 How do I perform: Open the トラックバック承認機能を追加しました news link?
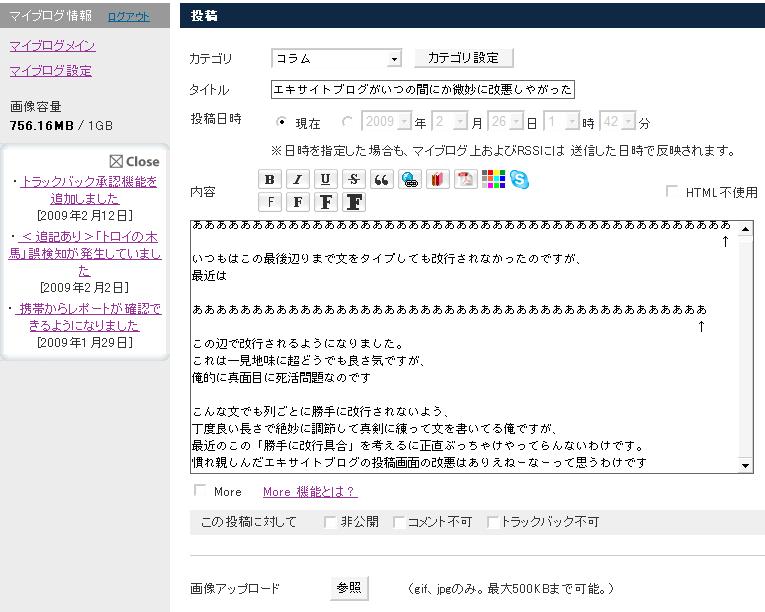(x=89, y=190)
